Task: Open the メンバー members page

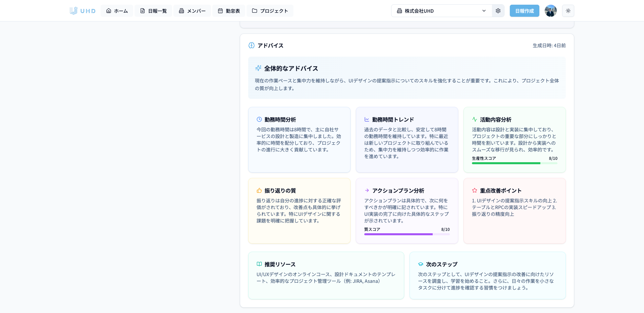Action: tap(192, 11)
